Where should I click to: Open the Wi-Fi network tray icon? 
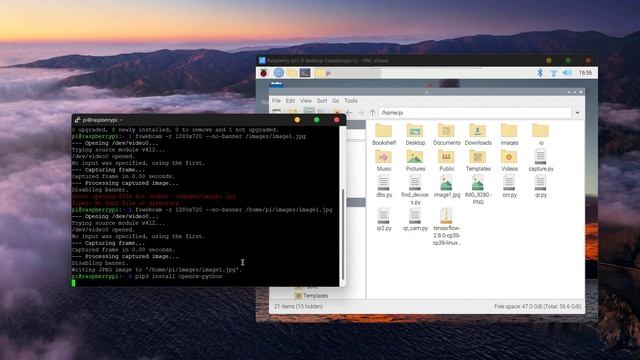(x=553, y=73)
